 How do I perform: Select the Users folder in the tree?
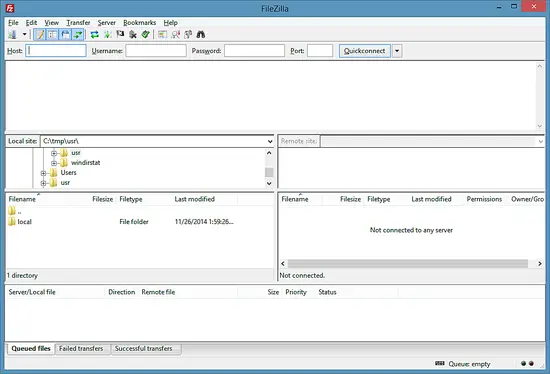tap(68, 173)
